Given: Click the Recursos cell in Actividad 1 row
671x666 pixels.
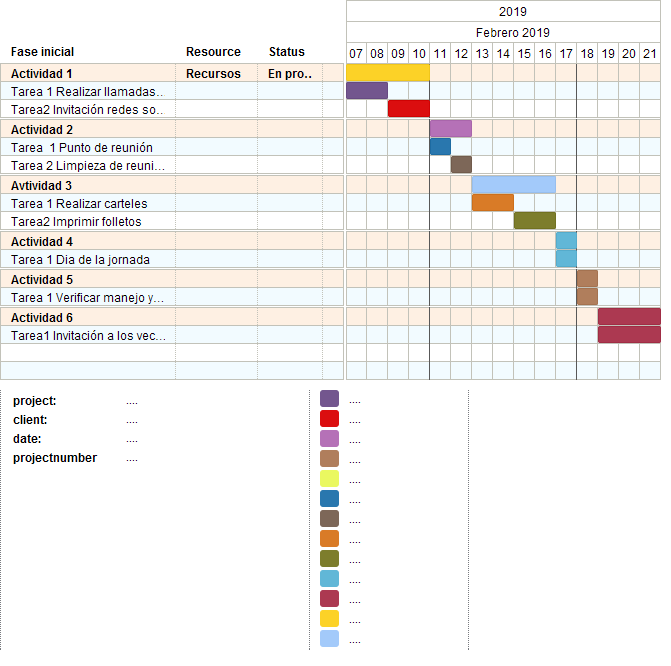Looking at the screenshot, I should pyautogui.click(x=213, y=74).
